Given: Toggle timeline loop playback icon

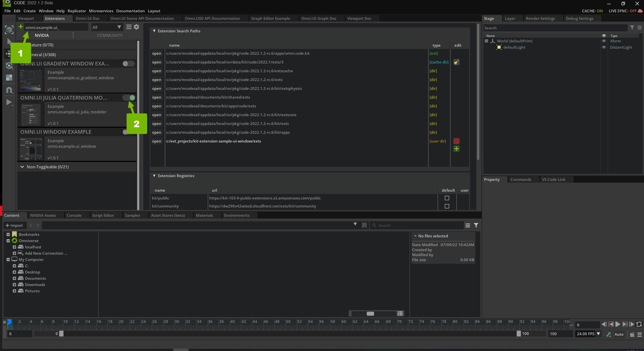Looking at the screenshot, I should click(x=639, y=324).
